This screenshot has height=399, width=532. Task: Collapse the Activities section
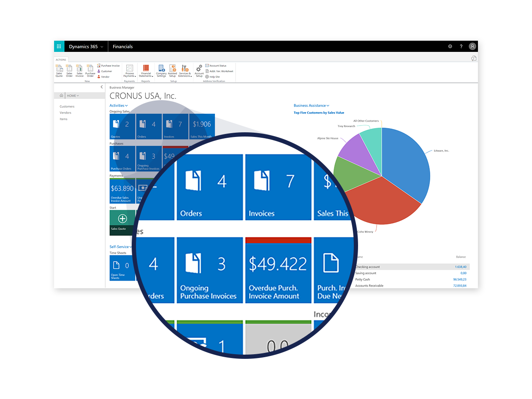119,105
